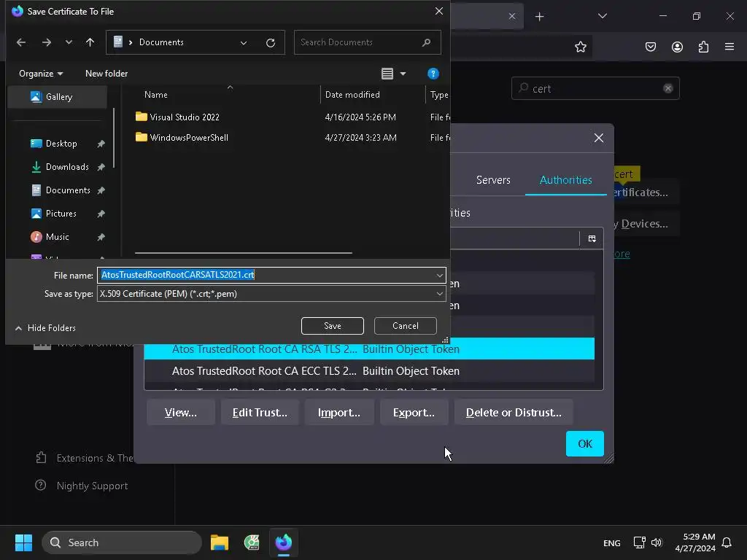
Task: Collapse folders with Hide Folders
Action: [x=46, y=328]
